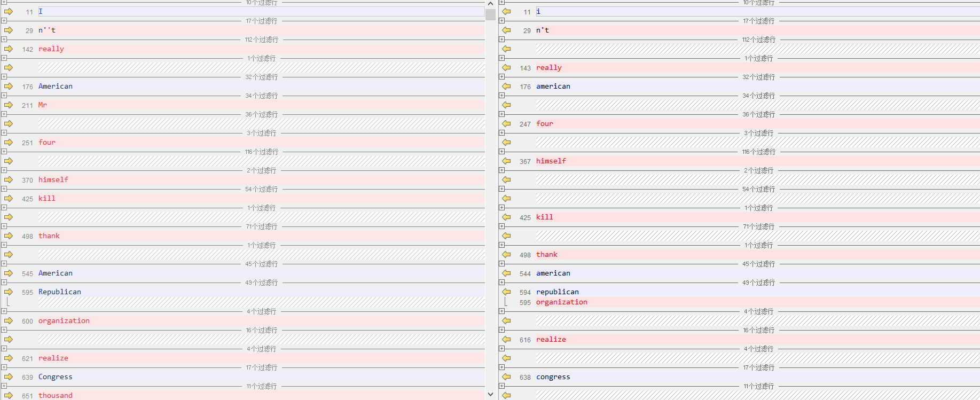This screenshot has width=980, height=400.
Task: Click copy arrow beside left line 251 four
Action: (9, 143)
